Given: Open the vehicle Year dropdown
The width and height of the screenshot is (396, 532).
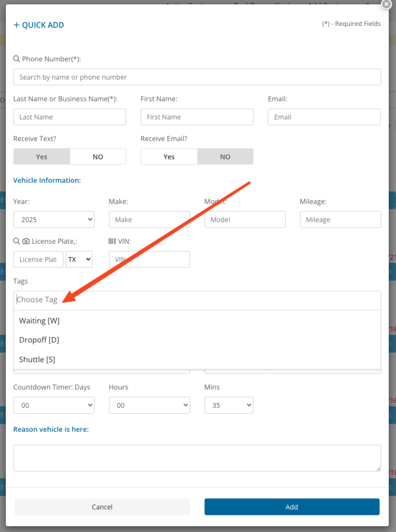Looking at the screenshot, I should point(54,219).
